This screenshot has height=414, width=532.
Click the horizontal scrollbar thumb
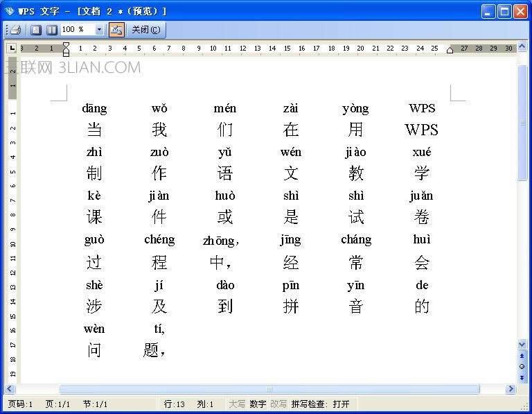point(269,389)
